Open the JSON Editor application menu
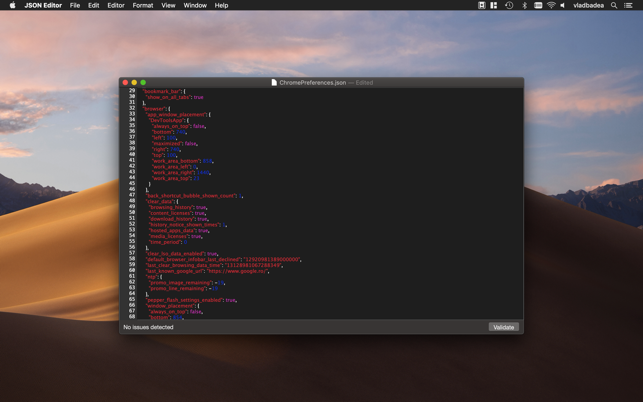 click(43, 5)
